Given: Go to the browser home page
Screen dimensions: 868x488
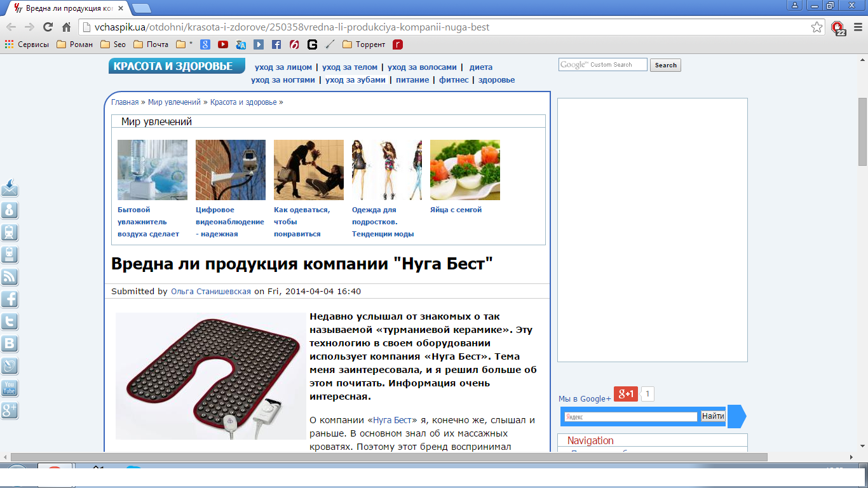Looking at the screenshot, I should coord(66,27).
